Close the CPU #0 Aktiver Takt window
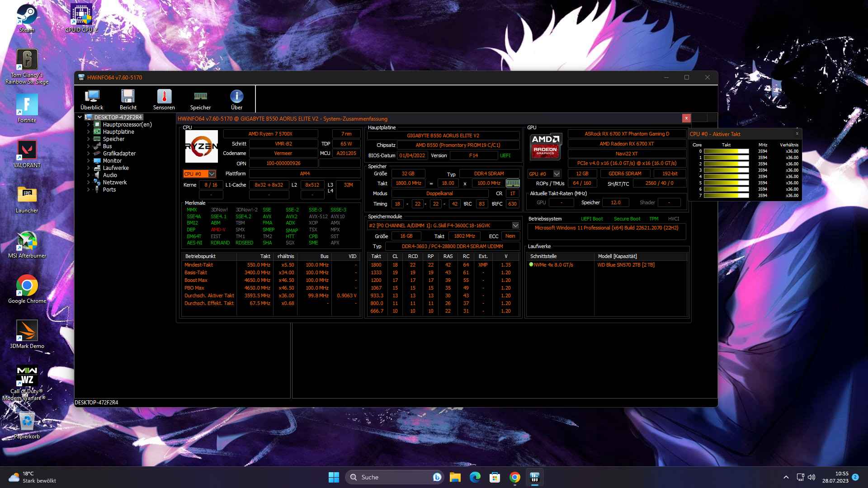 (x=797, y=134)
